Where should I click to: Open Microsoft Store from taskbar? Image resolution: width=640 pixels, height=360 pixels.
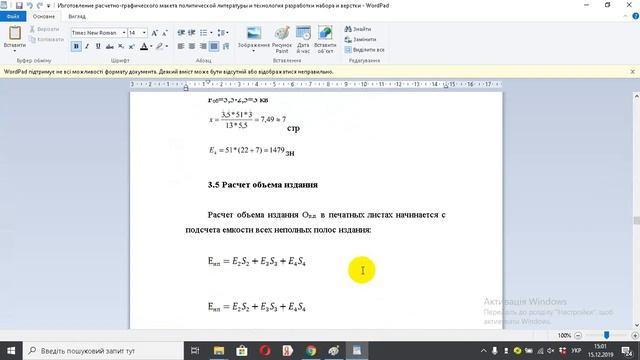[242, 351]
